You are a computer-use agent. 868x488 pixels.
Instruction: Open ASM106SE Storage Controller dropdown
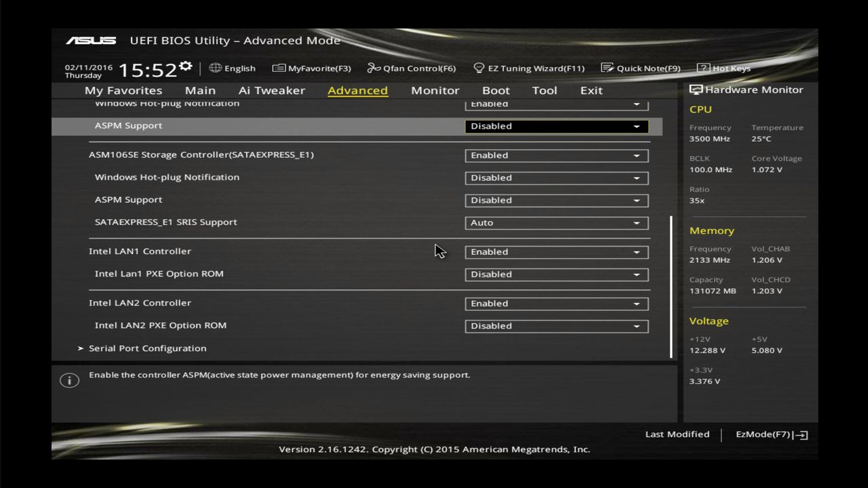(557, 155)
